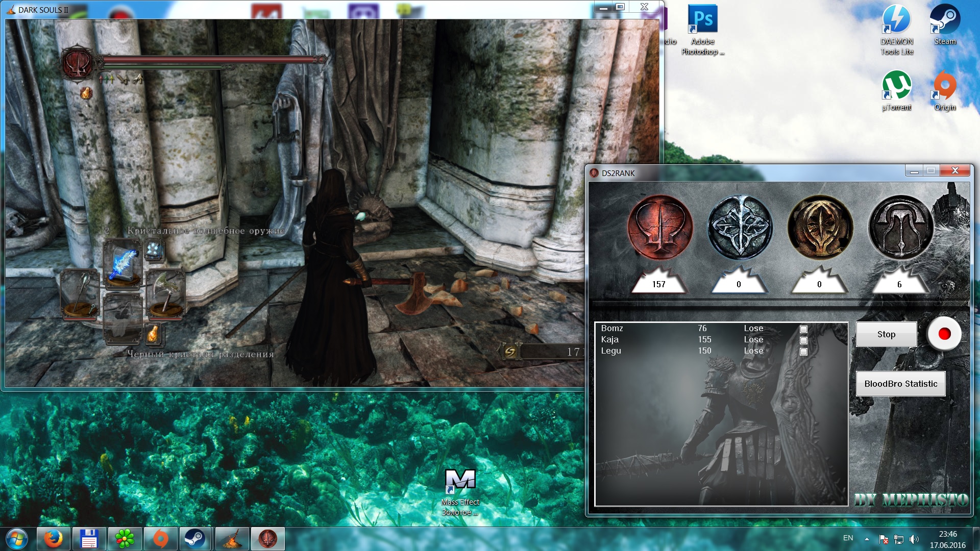The image size is (980, 551).
Task: Minimize the DS2RANK window
Action: [914, 171]
